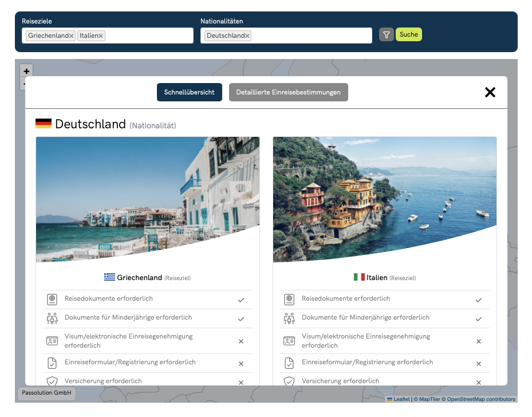Switch to Detaillierte Einreisebestimmungen tab

point(288,92)
